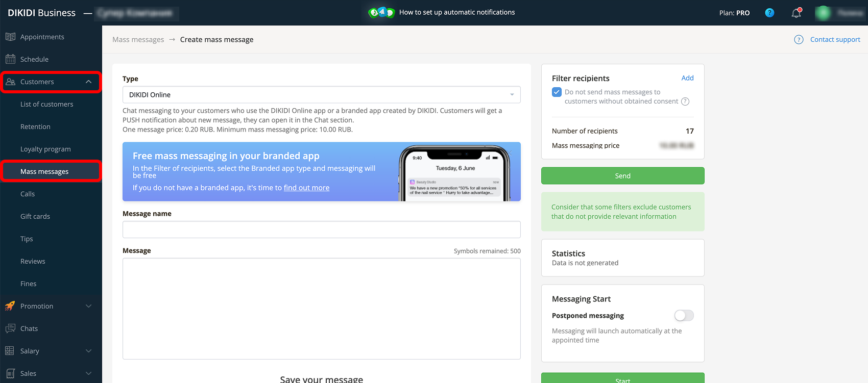Expand the Salary section chevron

tap(89, 351)
